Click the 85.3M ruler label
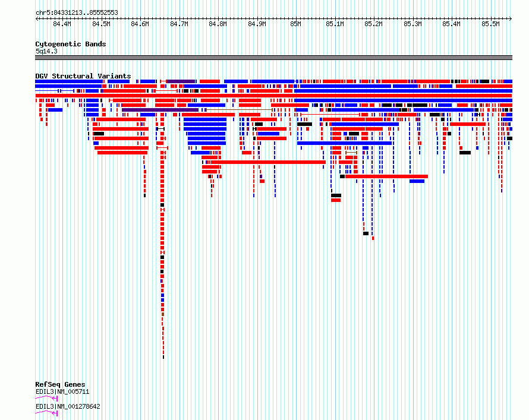The width and height of the screenshot is (529, 420). coord(413,24)
